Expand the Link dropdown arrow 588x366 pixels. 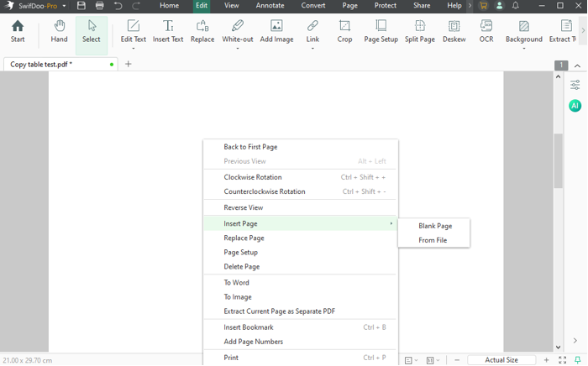(x=312, y=49)
